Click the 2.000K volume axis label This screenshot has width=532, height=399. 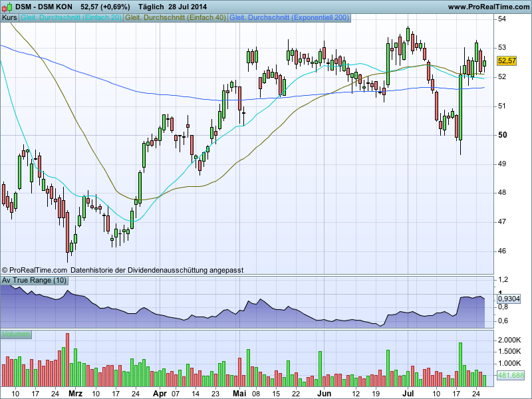509,340
